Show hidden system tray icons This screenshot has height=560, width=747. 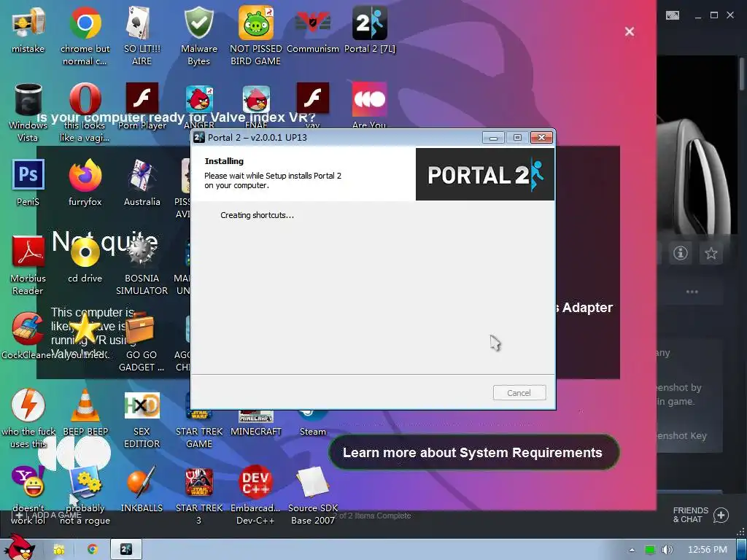632,550
